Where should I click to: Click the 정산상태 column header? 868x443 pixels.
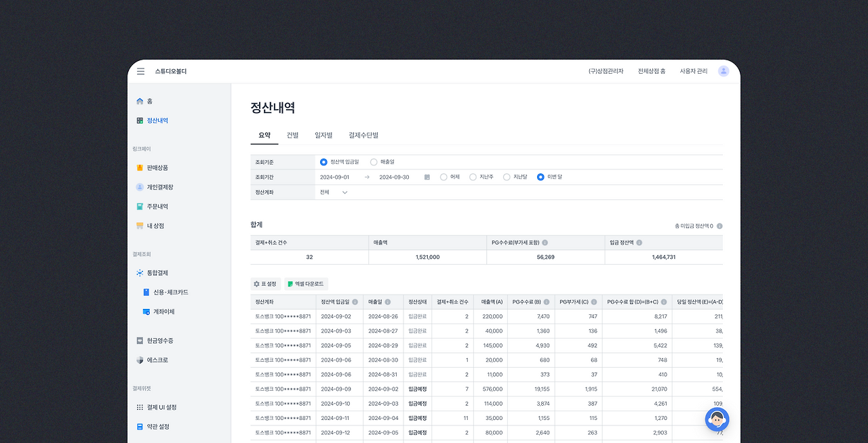(417, 302)
